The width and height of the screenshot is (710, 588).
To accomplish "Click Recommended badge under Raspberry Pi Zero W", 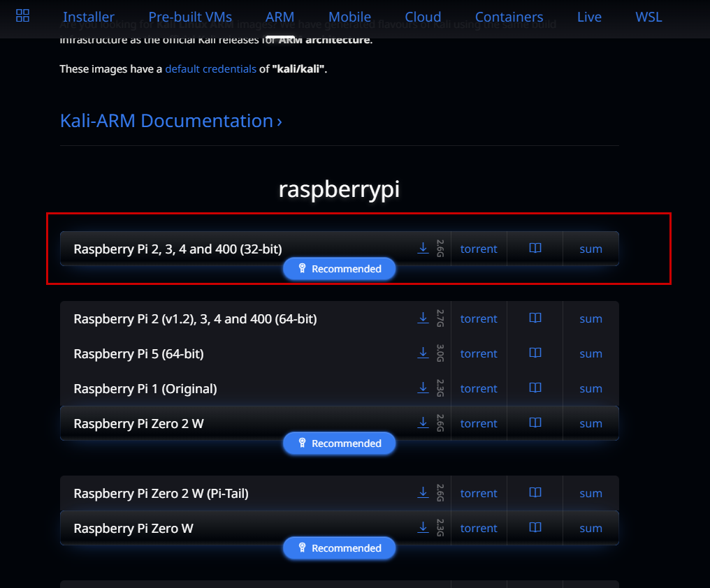I will pos(339,548).
